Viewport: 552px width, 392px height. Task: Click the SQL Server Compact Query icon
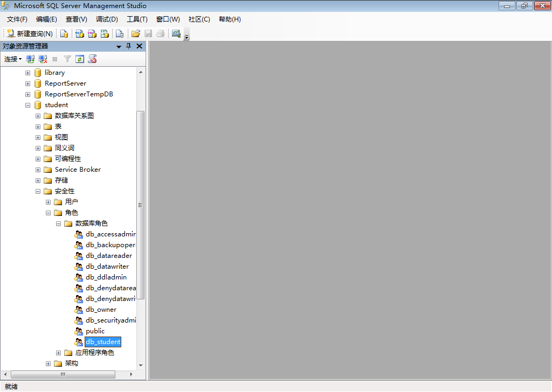[120, 33]
